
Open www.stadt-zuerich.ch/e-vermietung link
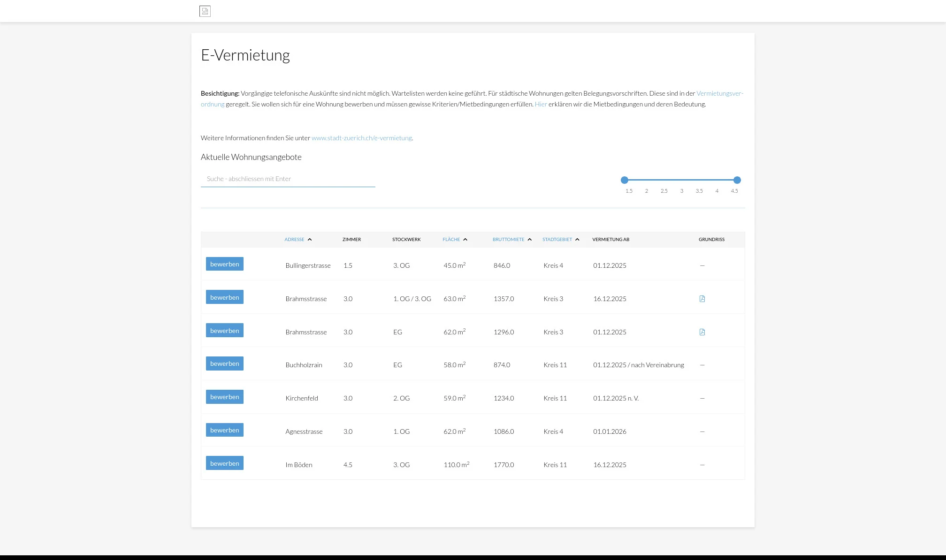coord(361,138)
